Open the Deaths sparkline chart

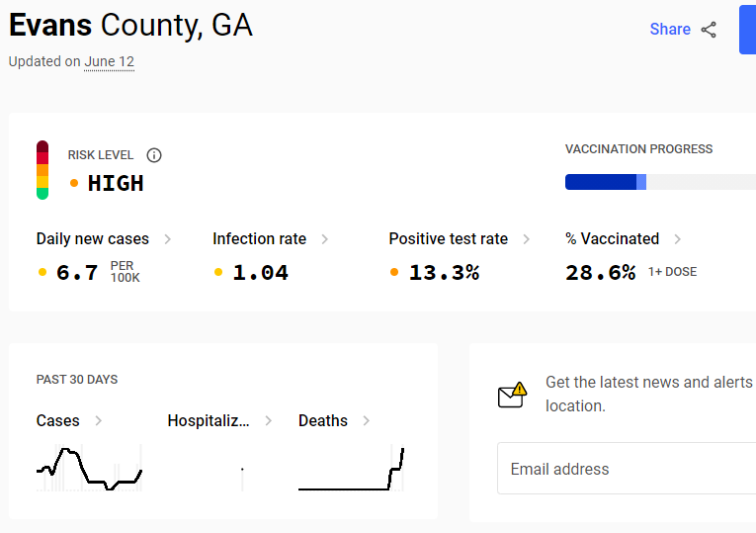pyautogui.click(x=351, y=468)
